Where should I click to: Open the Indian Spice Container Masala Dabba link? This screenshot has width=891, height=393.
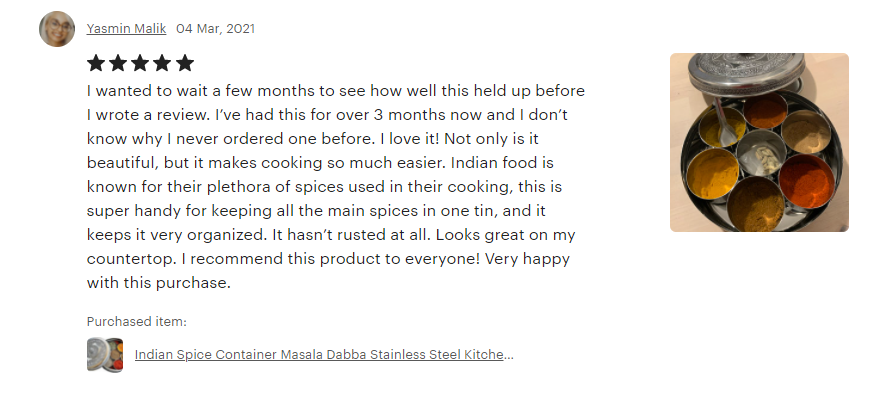(x=324, y=354)
